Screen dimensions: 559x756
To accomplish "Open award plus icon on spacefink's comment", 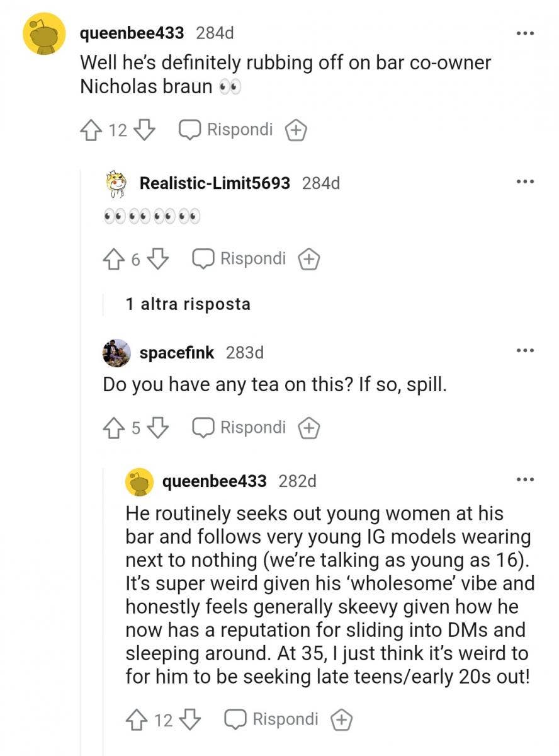I will pyautogui.click(x=308, y=428).
